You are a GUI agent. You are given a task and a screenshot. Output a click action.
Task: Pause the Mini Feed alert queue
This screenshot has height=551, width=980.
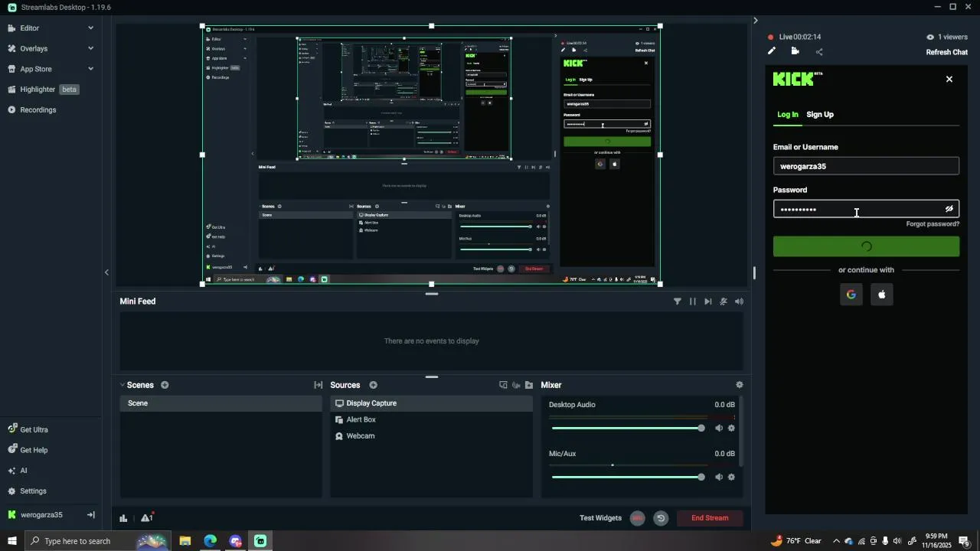(x=693, y=302)
